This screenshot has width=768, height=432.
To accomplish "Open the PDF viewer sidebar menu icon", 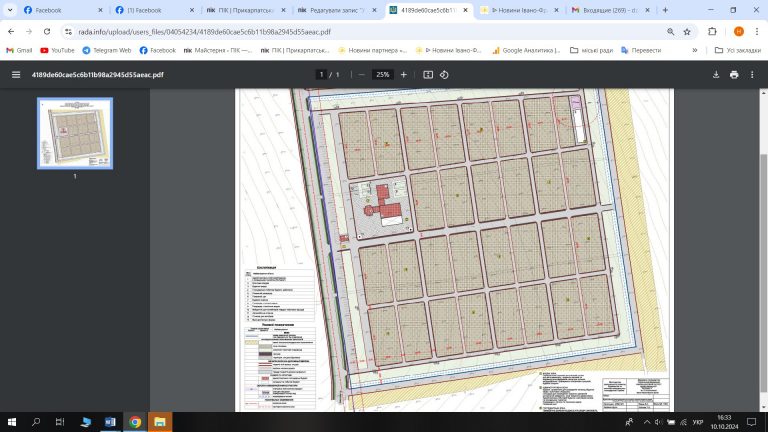I will 16,75.
